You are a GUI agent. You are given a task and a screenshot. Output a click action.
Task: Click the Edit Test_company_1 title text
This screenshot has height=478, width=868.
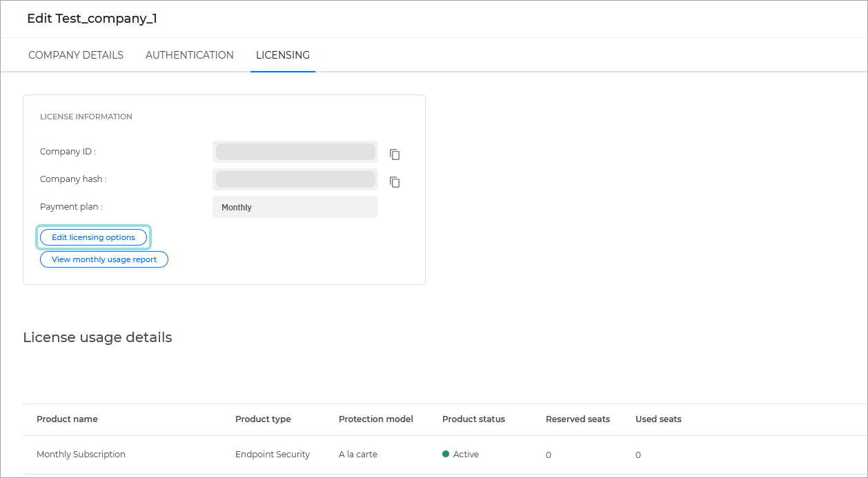click(92, 19)
